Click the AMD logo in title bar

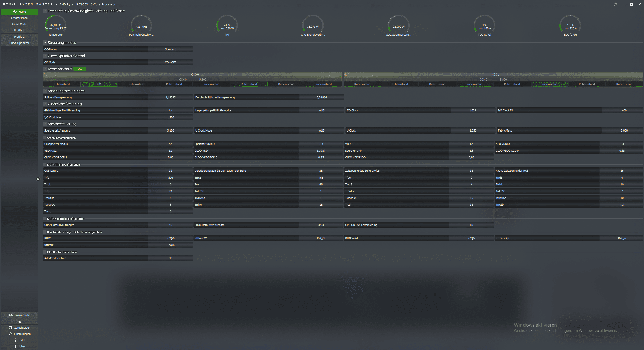[9, 4]
